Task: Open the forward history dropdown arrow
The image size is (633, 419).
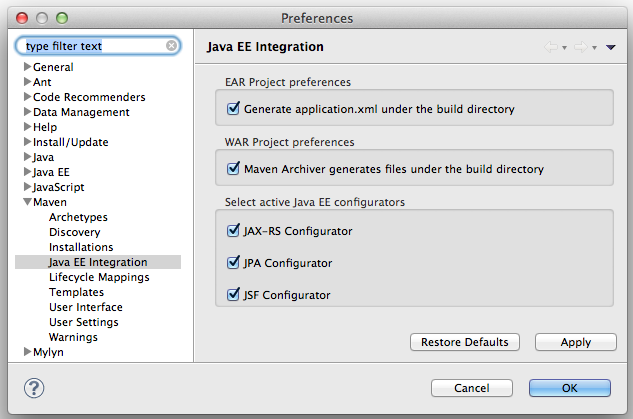Action: [x=594, y=48]
